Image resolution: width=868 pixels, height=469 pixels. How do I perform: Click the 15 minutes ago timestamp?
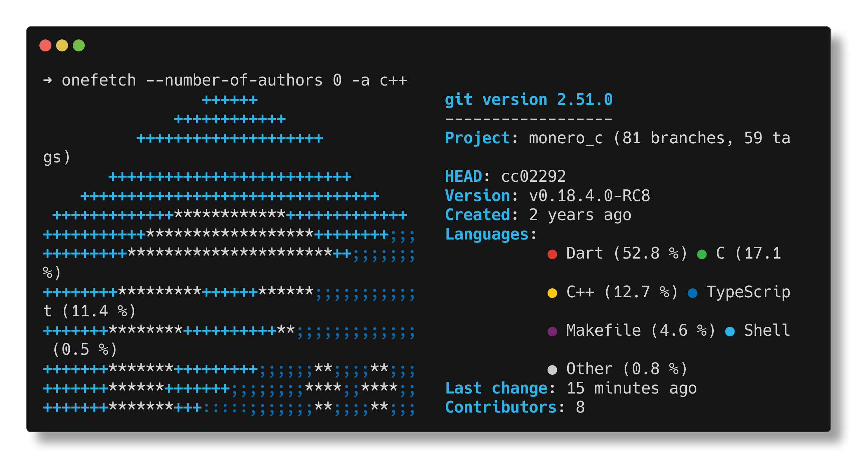[631, 388]
